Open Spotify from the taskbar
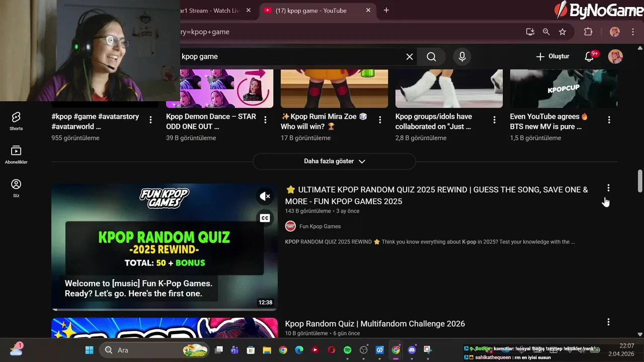This screenshot has width=644, height=362. pyautogui.click(x=348, y=350)
